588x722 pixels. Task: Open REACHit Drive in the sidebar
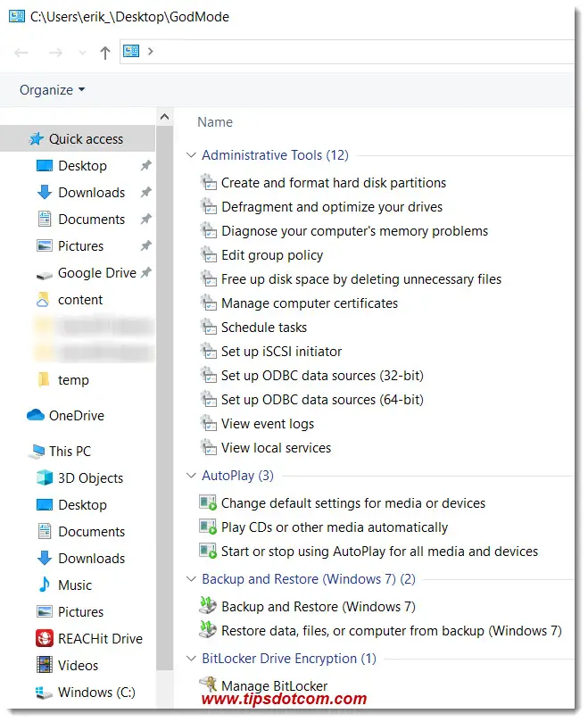coord(99,638)
